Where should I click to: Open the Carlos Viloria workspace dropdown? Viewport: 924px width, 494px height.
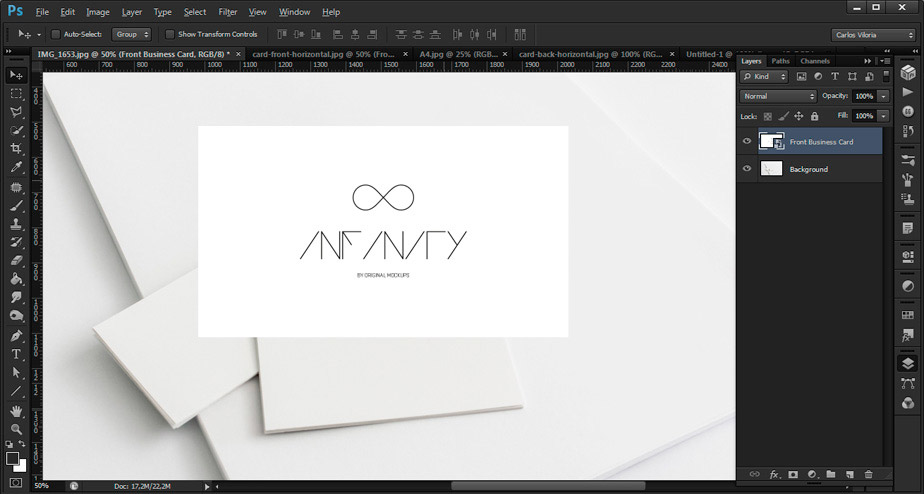[x=873, y=35]
